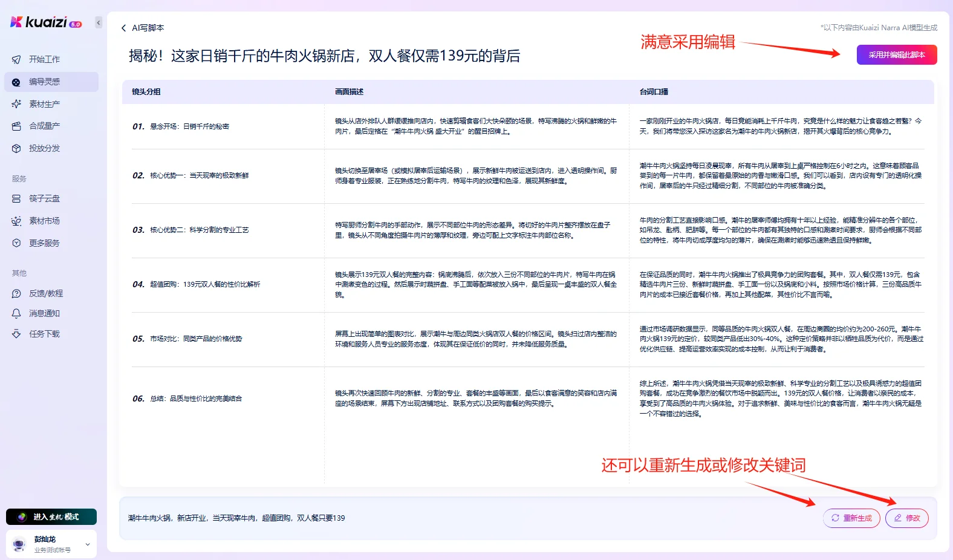Click the 消息通知 bell icon
953x560 pixels.
pyautogui.click(x=16, y=313)
